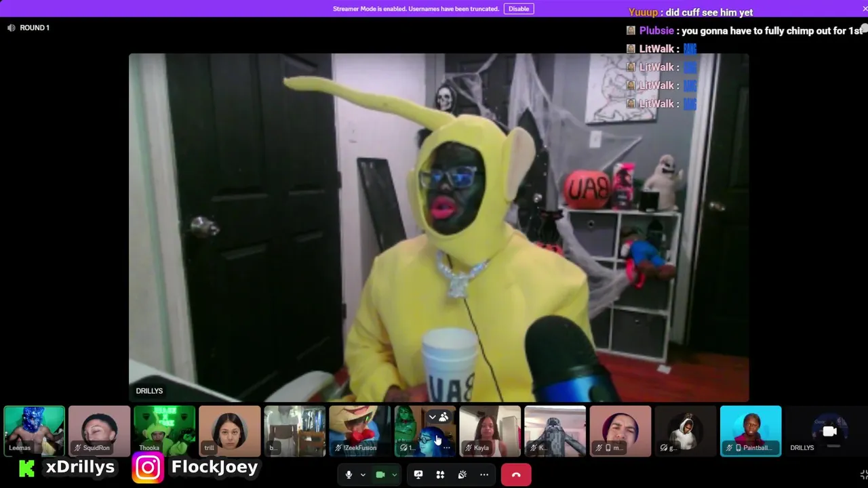
Task: Turn off the green camera button
Action: pos(380,474)
